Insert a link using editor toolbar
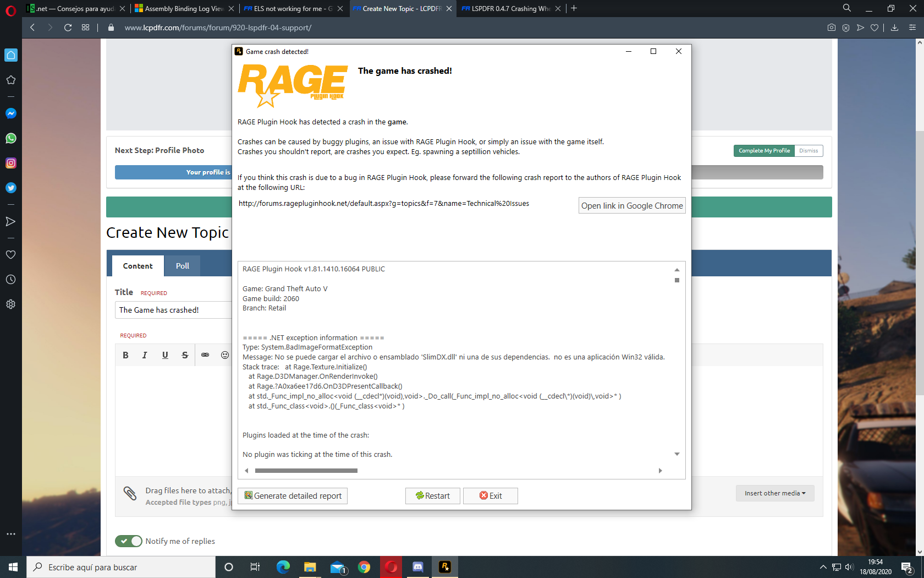The width and height of the screenshot is (924, 578). [x=205, y=355]
